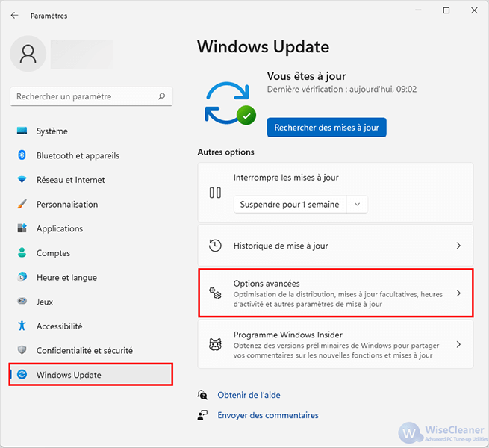
Task: Click Rechercher des mises à jour button
Action: (x=326, y=128)
